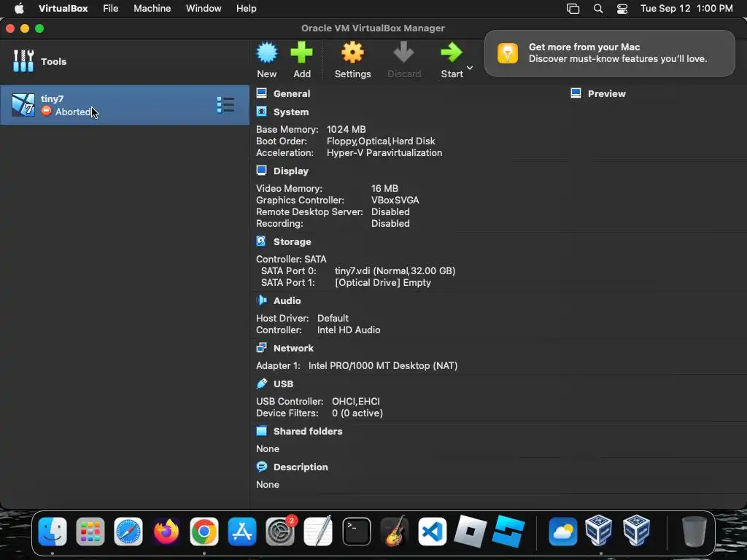Open Finder from the Dock
747x560 pixels.
tap(53, 532)
